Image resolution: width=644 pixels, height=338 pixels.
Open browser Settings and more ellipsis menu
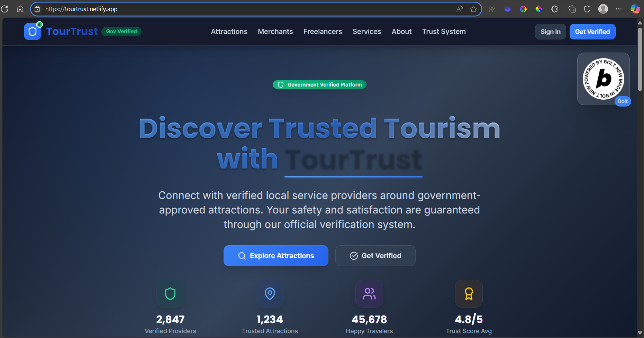[x=619, y=9]
